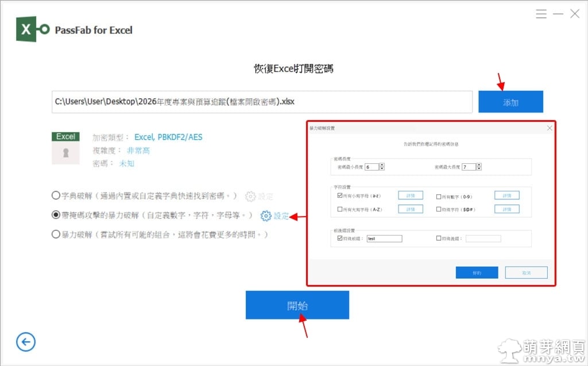
Task: Click the empty special suffix field
Action: [483, 238]
